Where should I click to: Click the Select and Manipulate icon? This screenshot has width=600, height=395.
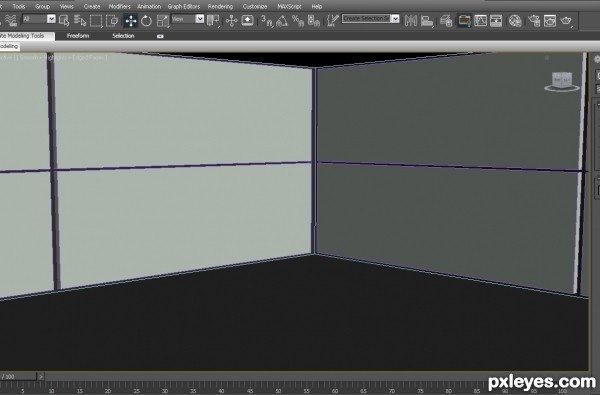(232, 20)
